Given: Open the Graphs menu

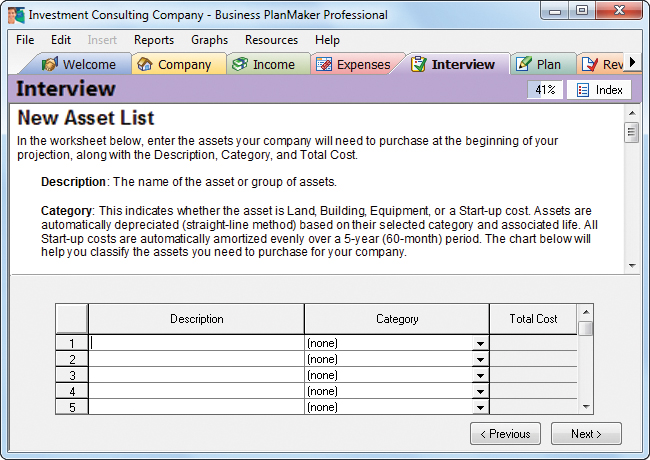Looking at the screenshot, I should coord(209,40).
